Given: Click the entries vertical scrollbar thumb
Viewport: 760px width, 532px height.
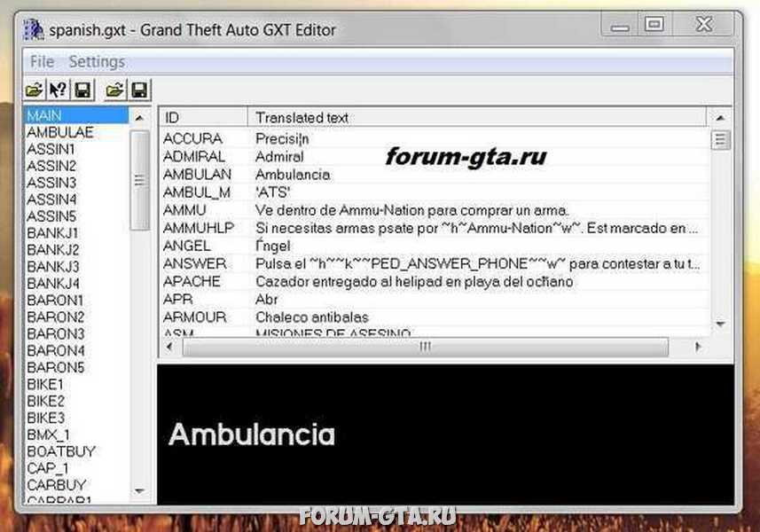Looking at the screenshot, I should click(x=720, y=140).
